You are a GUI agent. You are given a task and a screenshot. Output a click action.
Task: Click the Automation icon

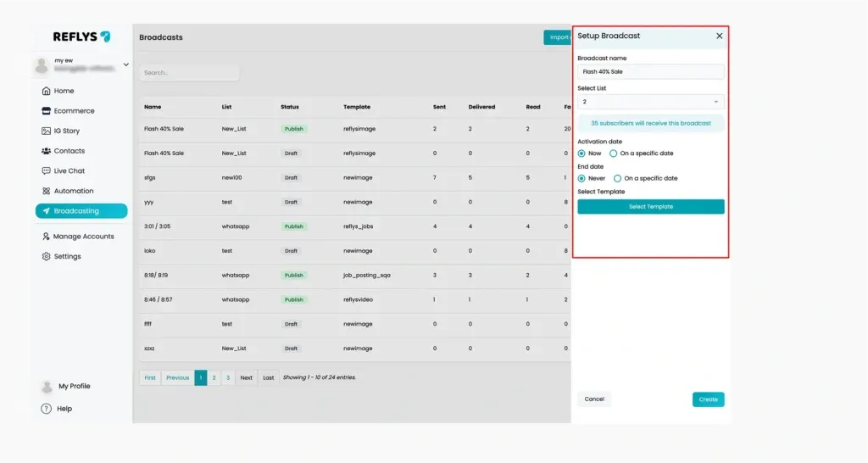tap(46, 191)
